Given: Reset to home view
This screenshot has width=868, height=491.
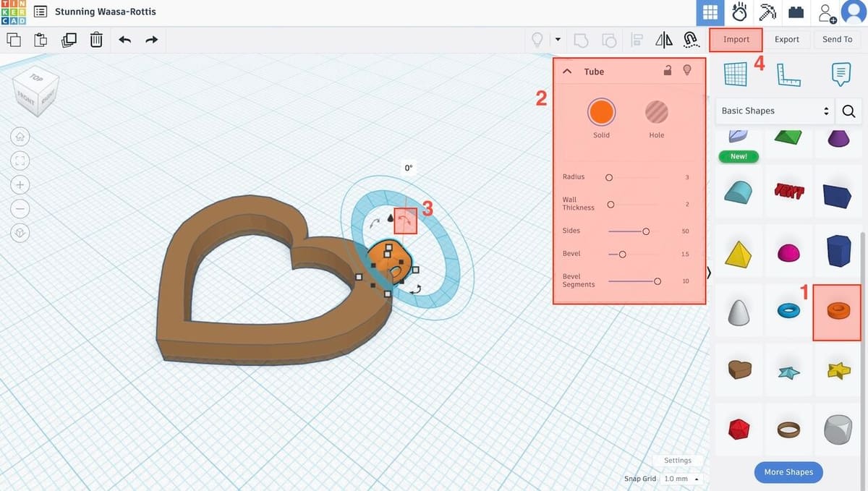Looking at the screenshot, I should 20,136.
